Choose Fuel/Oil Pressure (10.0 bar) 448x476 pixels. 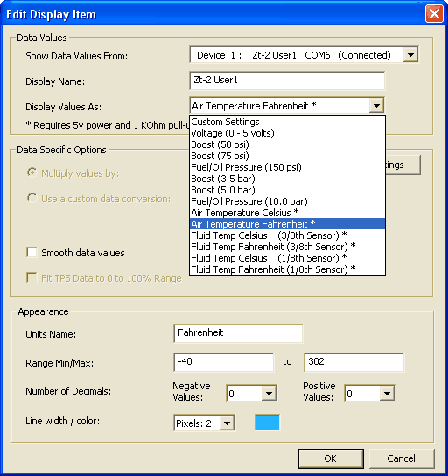[287, 201]
